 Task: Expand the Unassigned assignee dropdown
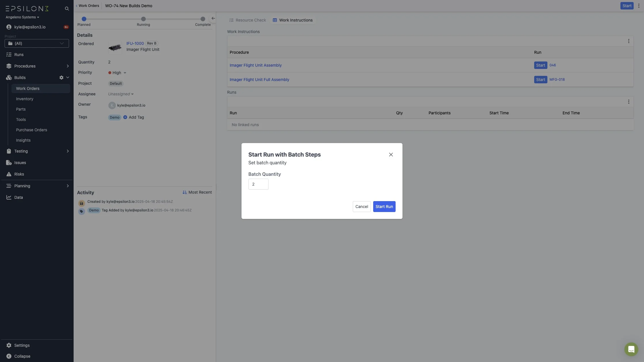tap(121, 94)
